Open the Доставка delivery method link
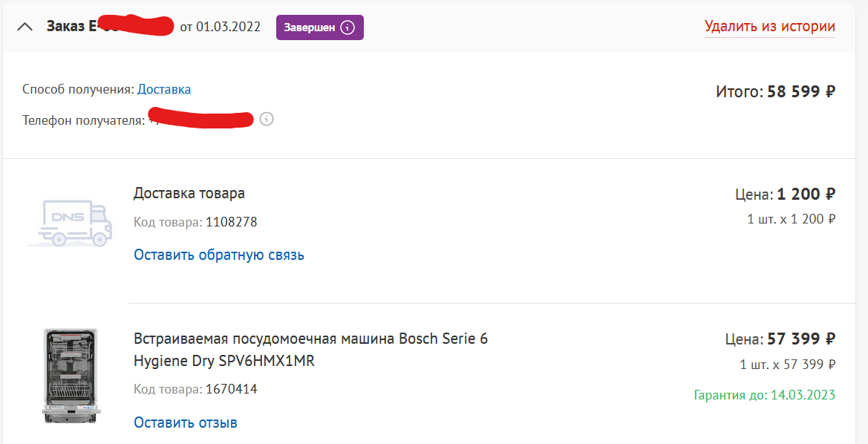This screenshot has height=444, width=868. pyautogui.click(x=164, y=89)
